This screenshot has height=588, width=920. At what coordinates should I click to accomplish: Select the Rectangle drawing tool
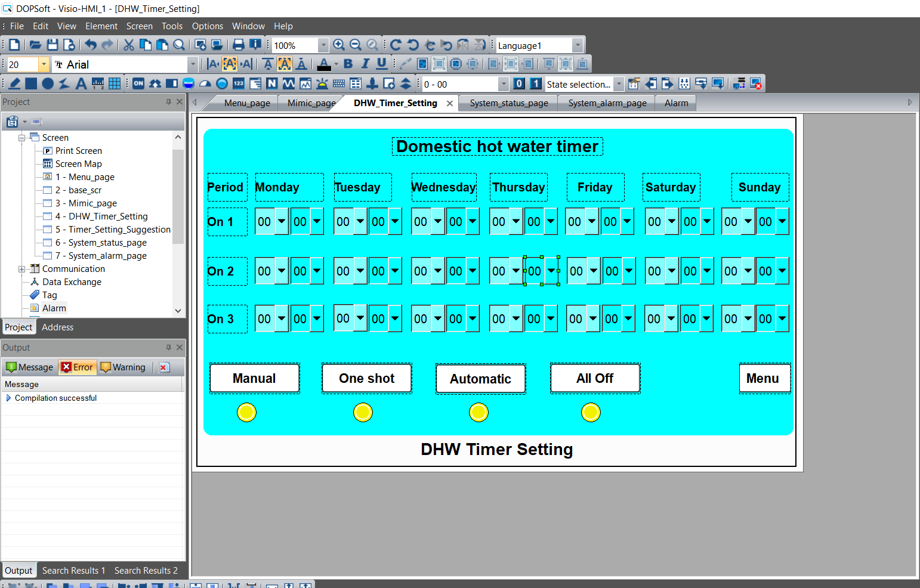(31, 83)
